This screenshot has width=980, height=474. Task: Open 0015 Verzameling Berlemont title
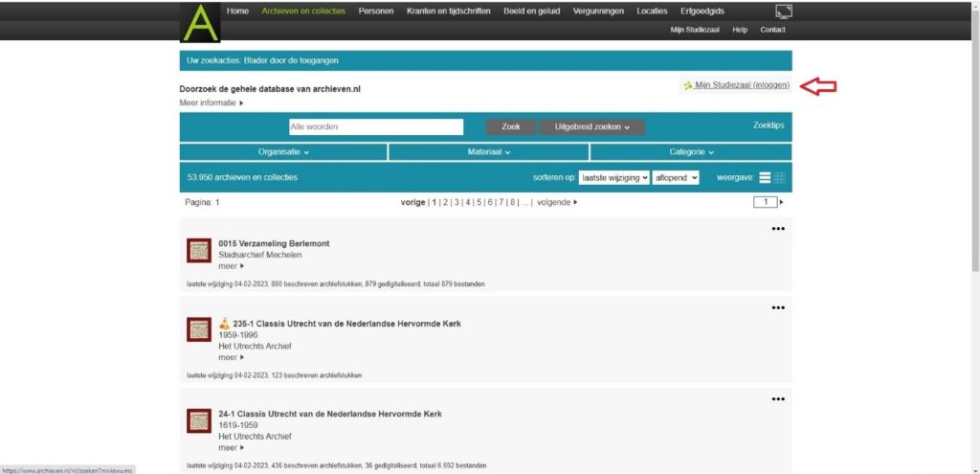(274, 244)
